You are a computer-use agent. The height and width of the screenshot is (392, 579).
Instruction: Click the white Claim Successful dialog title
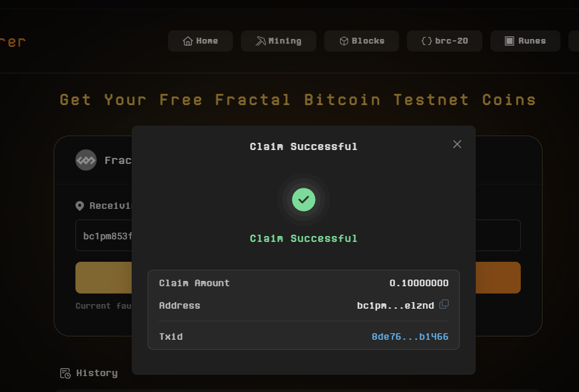(x=303, y=146)
